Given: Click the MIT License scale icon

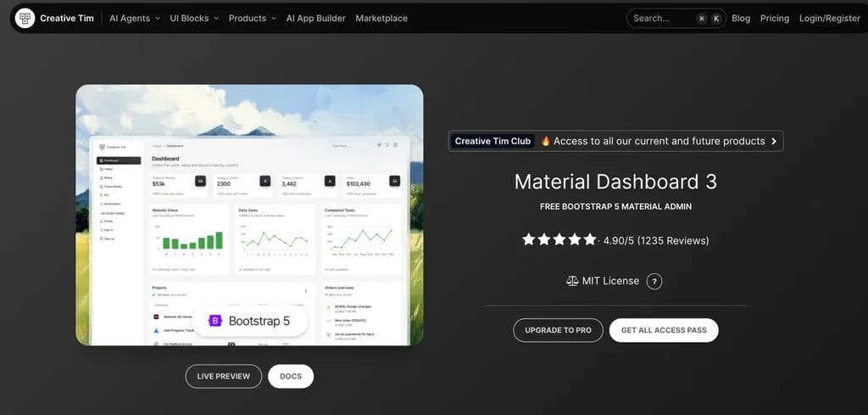Looking at the screenshot, I should pos(572,281).
